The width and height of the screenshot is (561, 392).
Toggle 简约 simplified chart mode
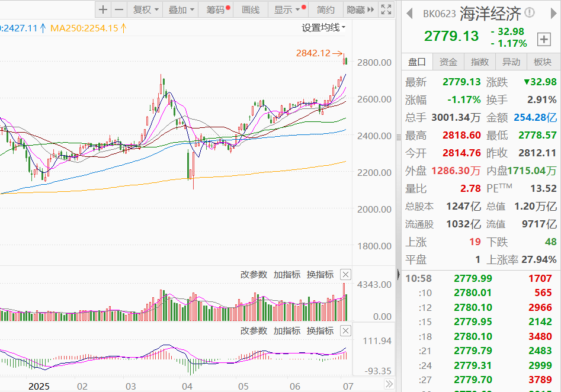click(x=326, y=9)
